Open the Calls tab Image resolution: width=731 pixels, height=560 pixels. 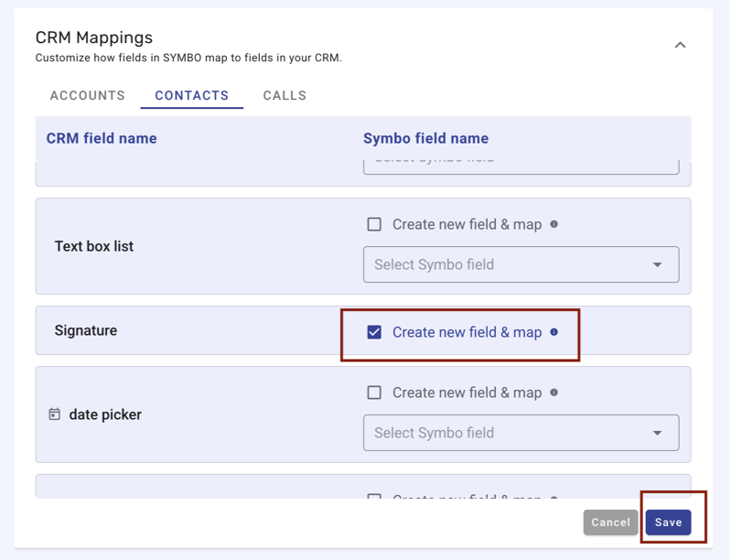click(x=285, y=95)
